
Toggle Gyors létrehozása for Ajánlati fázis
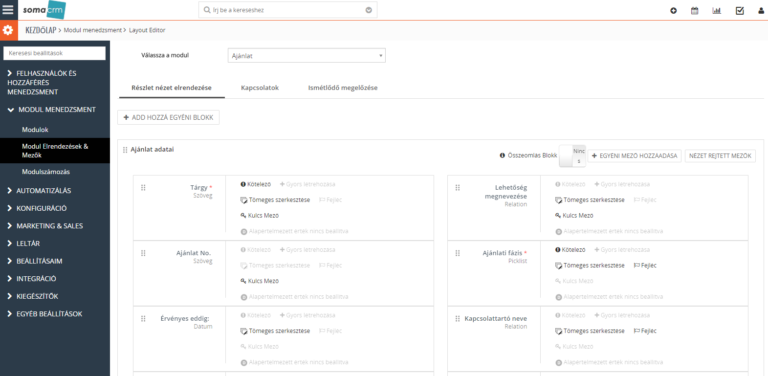click(x=622, y=250)
